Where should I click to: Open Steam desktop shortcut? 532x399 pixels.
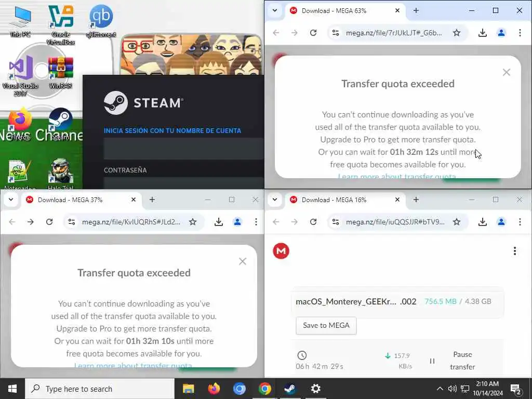(60, 124)
